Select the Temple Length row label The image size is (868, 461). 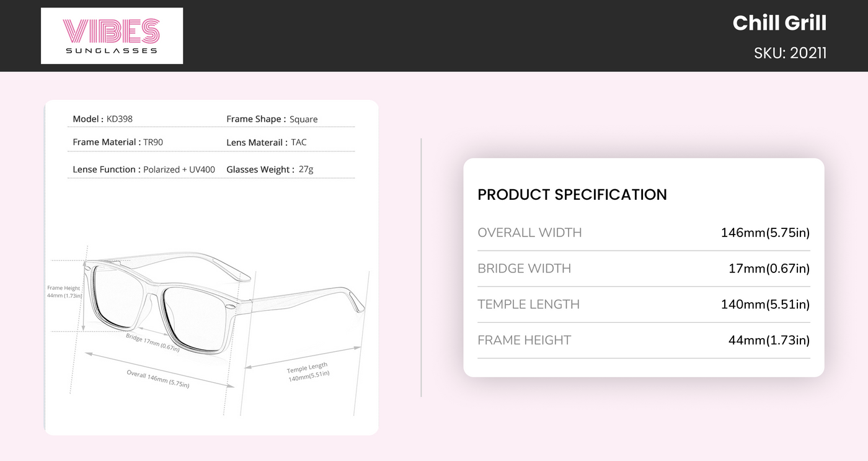coord(528,305)
